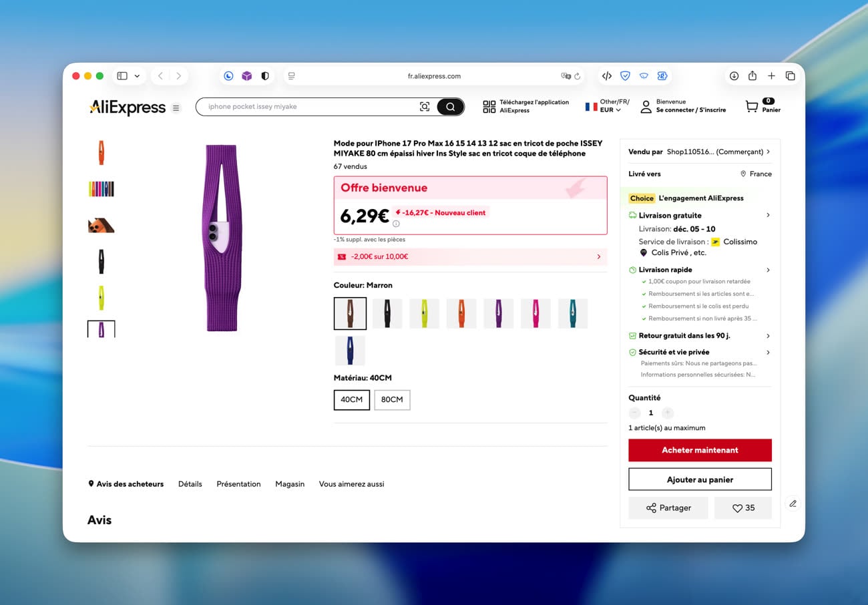
Task: Click the QR code app download icon
Action: pyautogui.click(x=489, y=107)
